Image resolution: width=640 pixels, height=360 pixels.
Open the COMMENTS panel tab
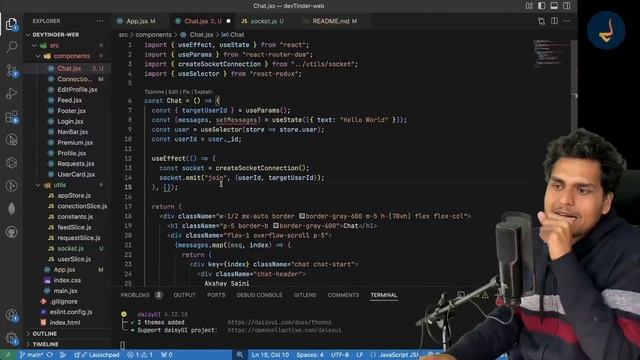coord(343,295)
